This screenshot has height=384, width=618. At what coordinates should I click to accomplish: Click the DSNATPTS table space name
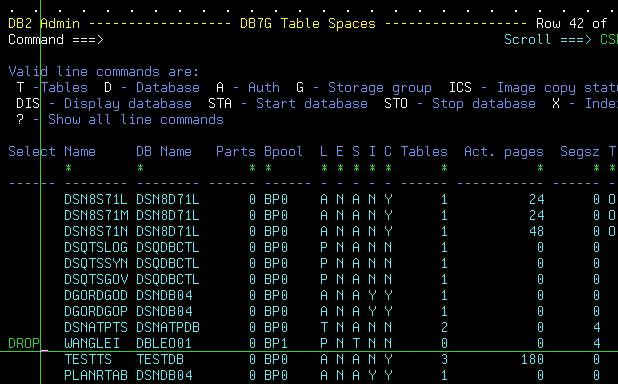coord(96,327)
